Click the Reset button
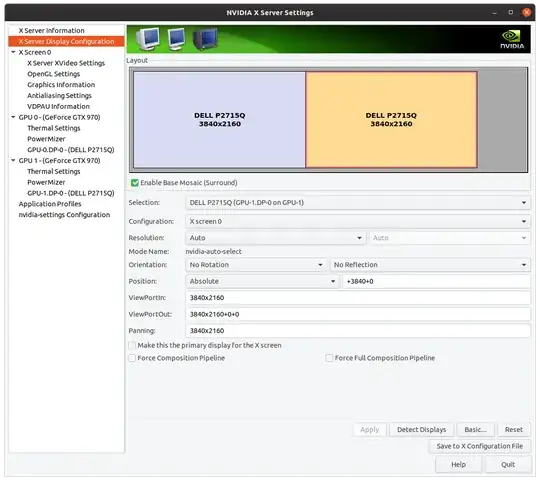This screenshot has width=540, height=481. click(513, 429)
